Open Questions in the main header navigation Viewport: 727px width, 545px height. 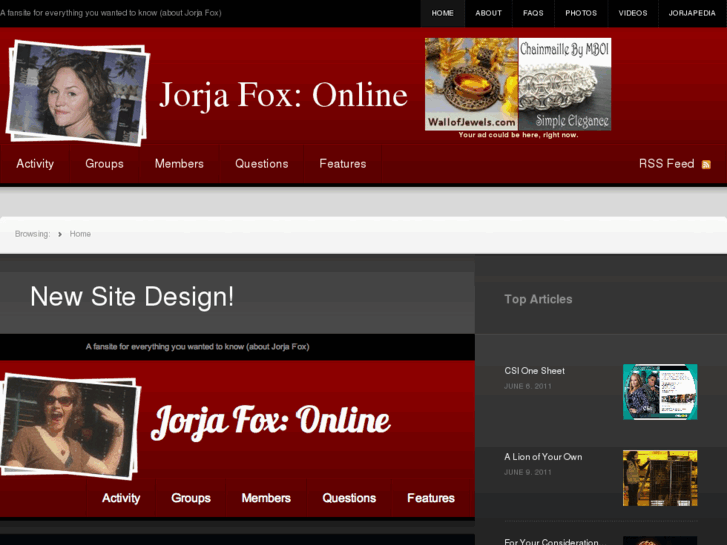[261, 164]
